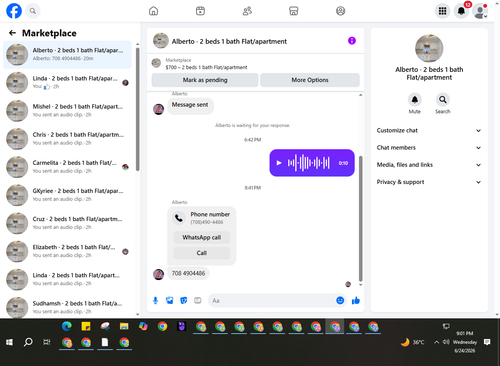Open the Windows Action Center notifications
The image size is (500, 366).
(x=487, y=342)
